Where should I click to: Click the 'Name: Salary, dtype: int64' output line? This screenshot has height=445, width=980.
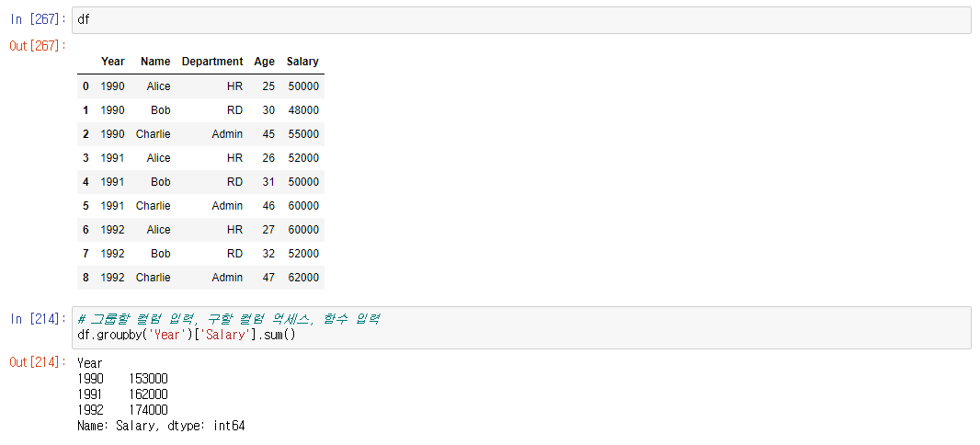point(161,427)
